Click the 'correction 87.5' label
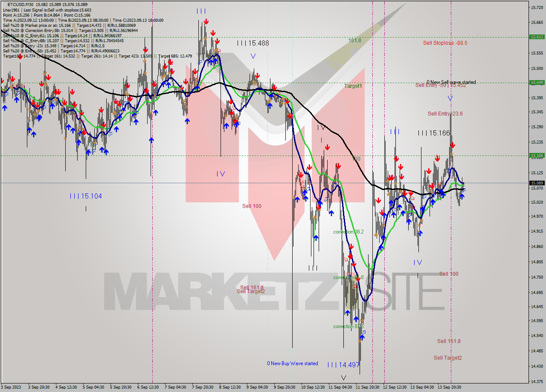546x392 pixels. pyautogui.click(x=349, y=326)
